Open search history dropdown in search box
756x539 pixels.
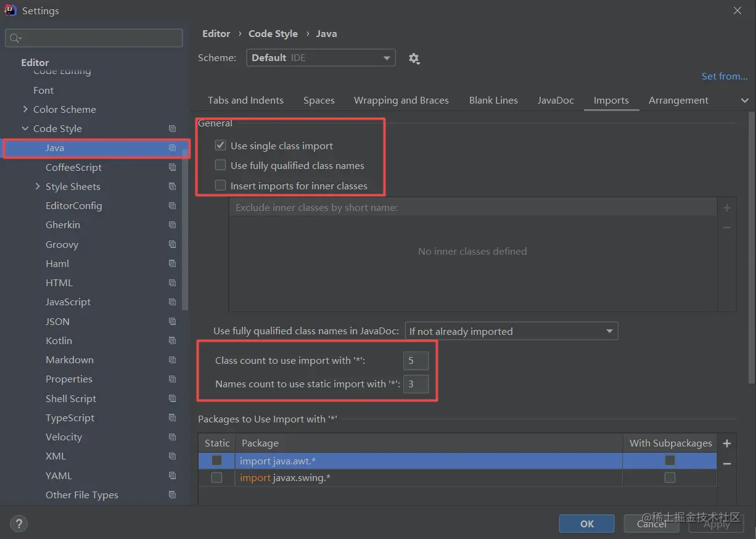pos(15,38)
